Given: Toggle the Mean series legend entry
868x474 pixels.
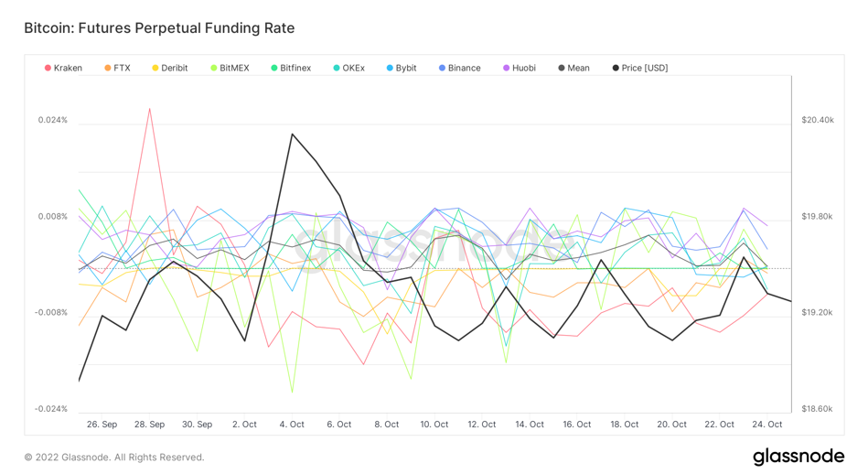Looking at the screenshot, I should 573,68.
